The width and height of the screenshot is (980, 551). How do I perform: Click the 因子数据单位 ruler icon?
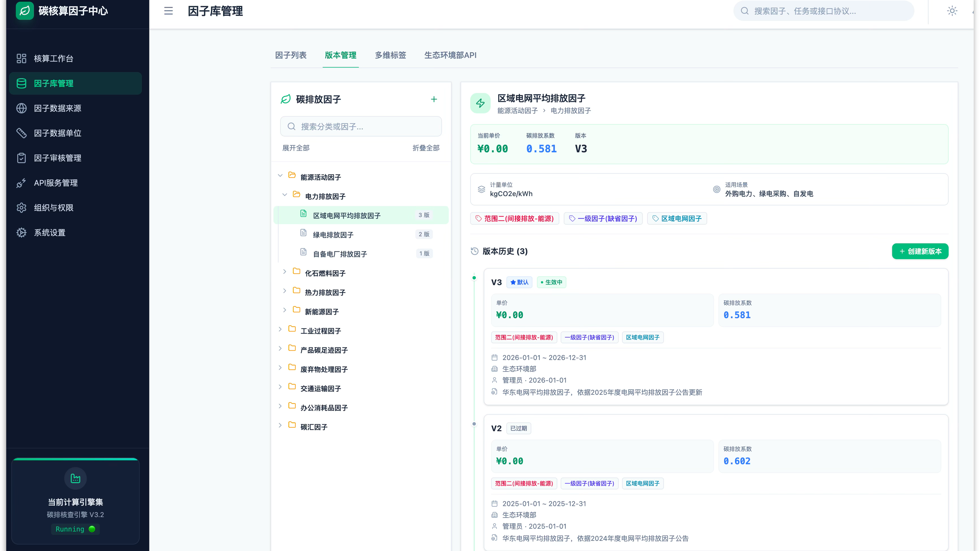click(x=21, y=133)
